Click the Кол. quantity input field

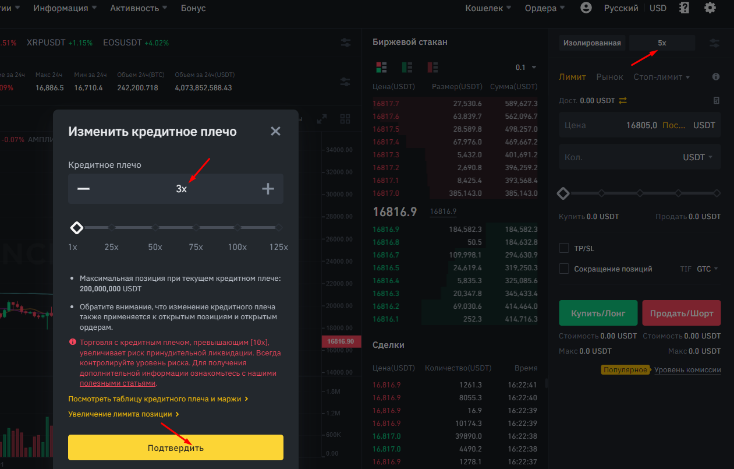(639, 157)
